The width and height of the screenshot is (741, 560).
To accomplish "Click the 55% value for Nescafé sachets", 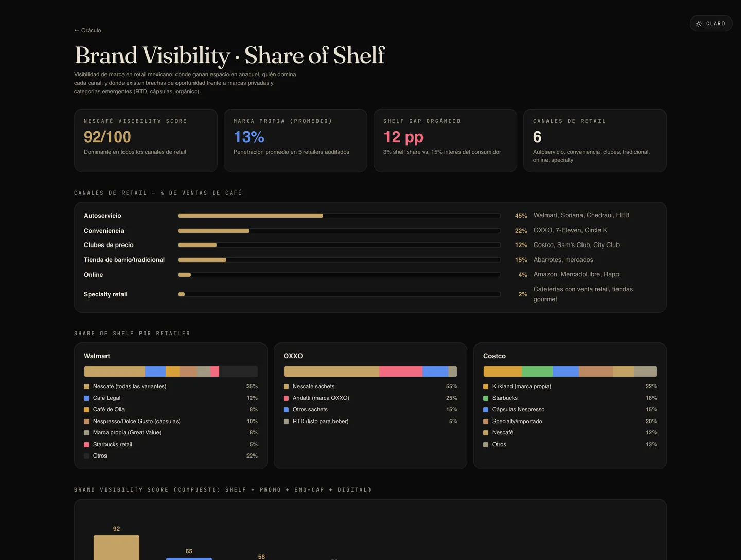I will click(452, 387).
